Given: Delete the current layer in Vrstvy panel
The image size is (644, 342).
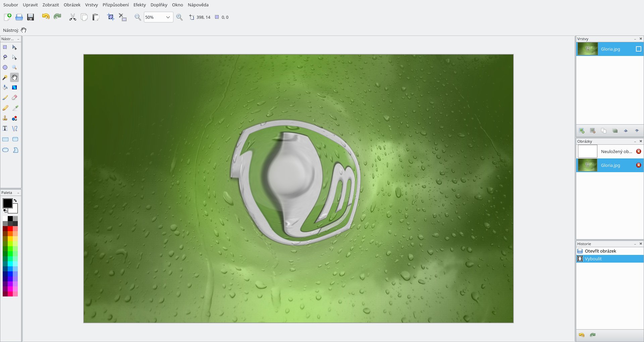Looking at the screenshot, I should click(x=593, y=131).
